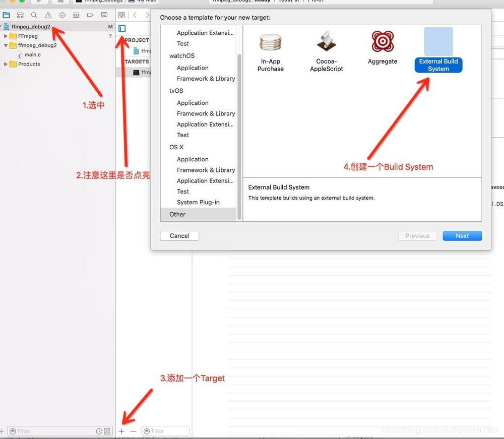Click the navigator Filter input field

(60, 431)
